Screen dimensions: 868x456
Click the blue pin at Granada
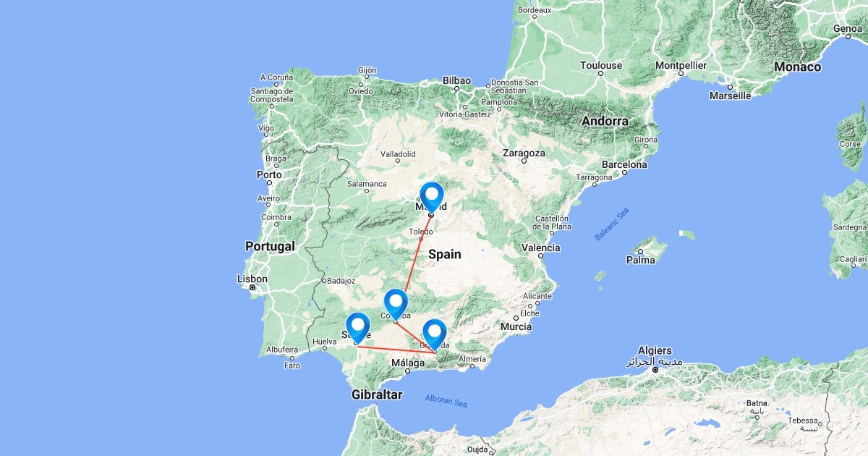click(x=434, y=334)
